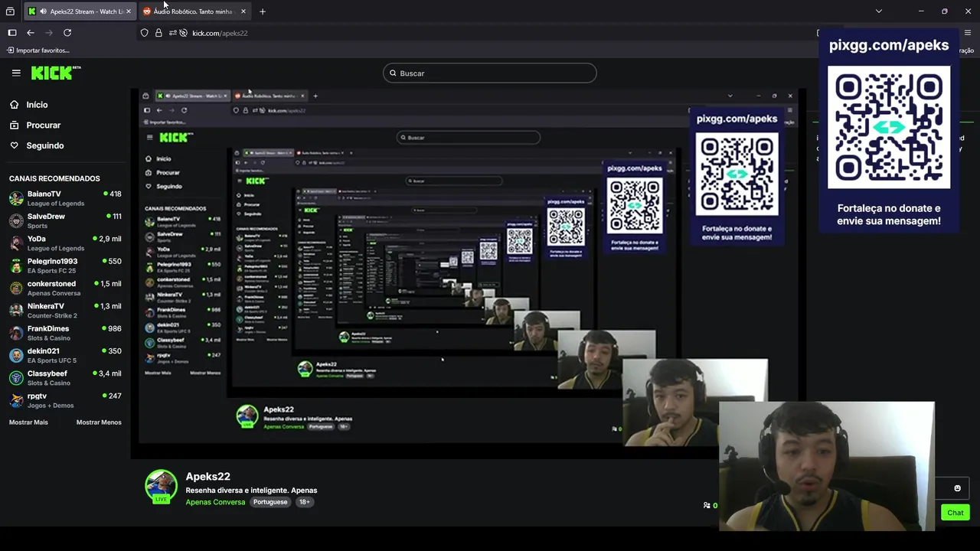980x551 pixels.
Task: Click the 18+ tag
Action: pos(304,502)
